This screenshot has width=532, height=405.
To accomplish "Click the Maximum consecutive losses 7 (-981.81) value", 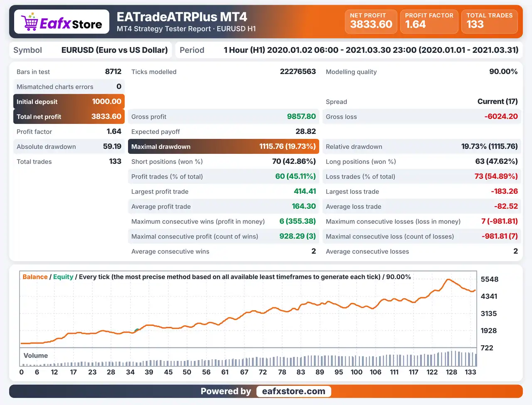I will click(x=499, y=221).
